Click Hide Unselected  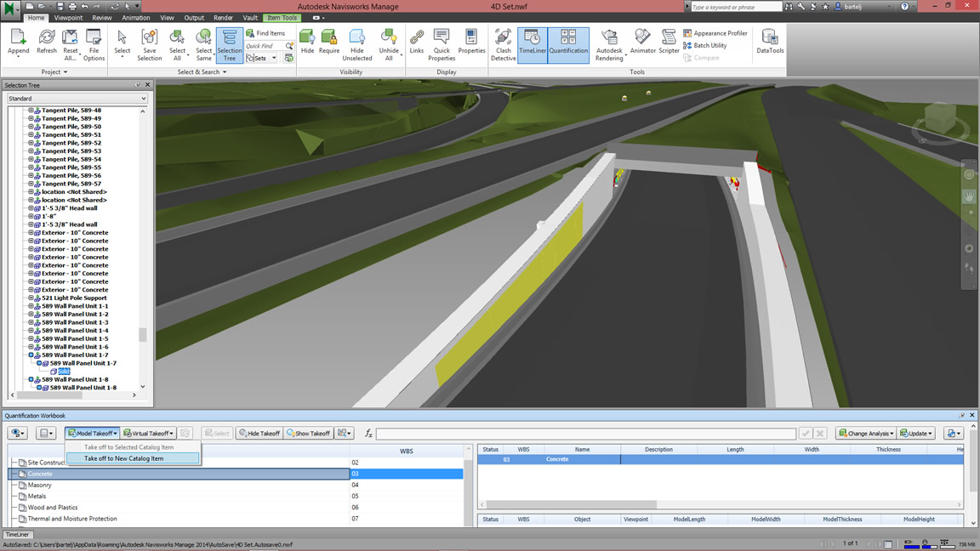pos(357,45)
